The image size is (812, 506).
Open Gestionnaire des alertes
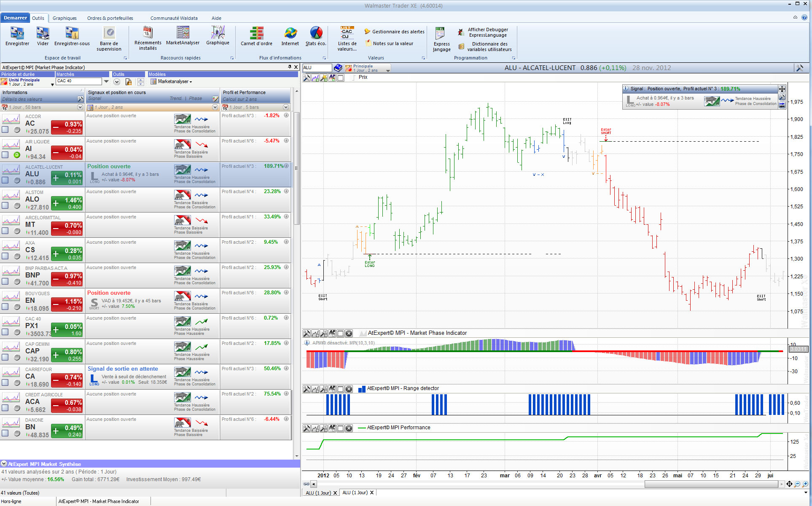pos(394,32)
